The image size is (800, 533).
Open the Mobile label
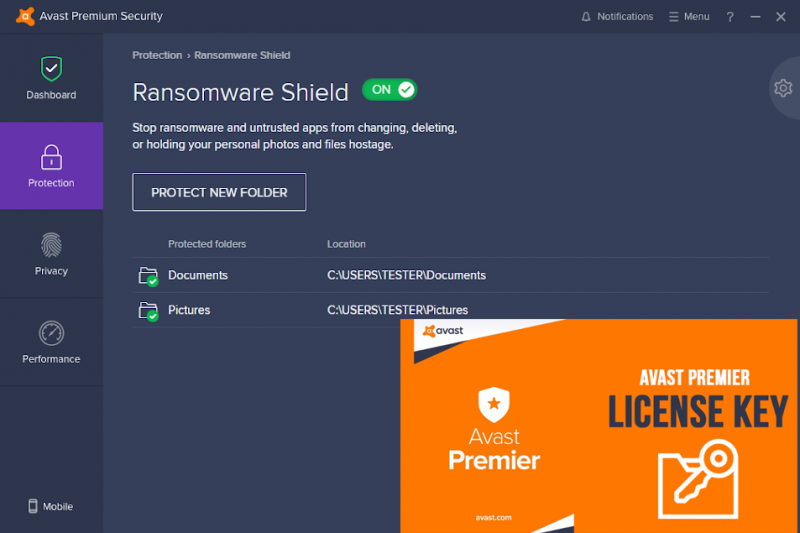click(x=58, y=506)
